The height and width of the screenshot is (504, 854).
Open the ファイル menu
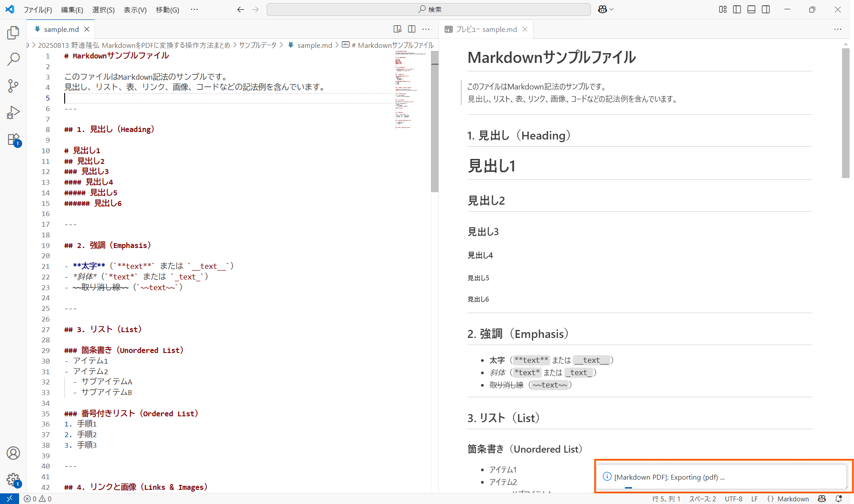pyautogui.click(x=38, y=9)
